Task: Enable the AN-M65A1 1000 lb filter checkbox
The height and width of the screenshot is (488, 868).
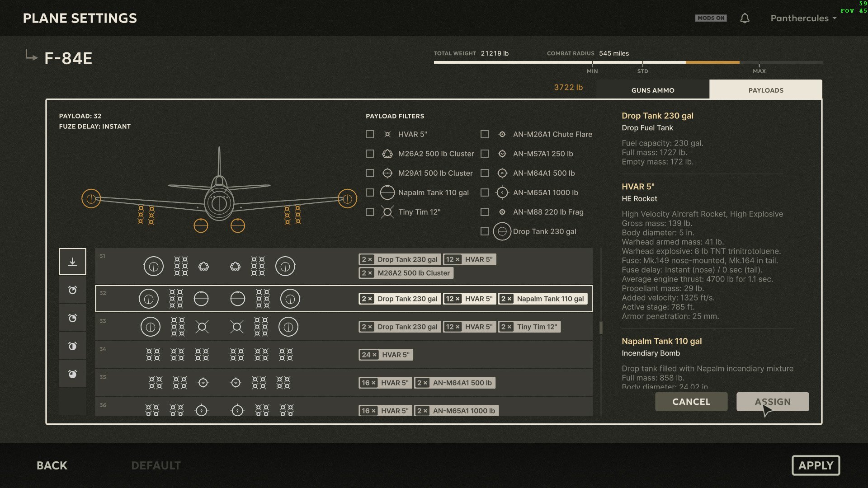Action: (485, 192)
